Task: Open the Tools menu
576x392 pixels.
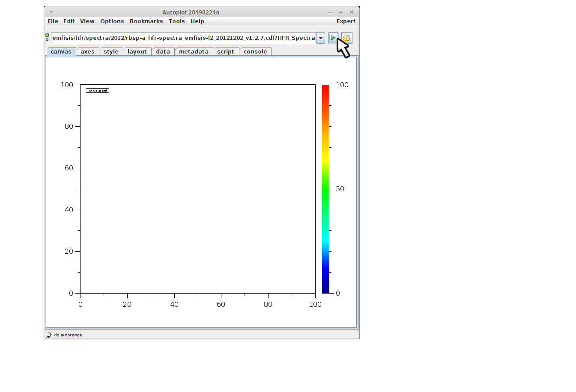Action: pyautogui.click(x=176, y=21)
